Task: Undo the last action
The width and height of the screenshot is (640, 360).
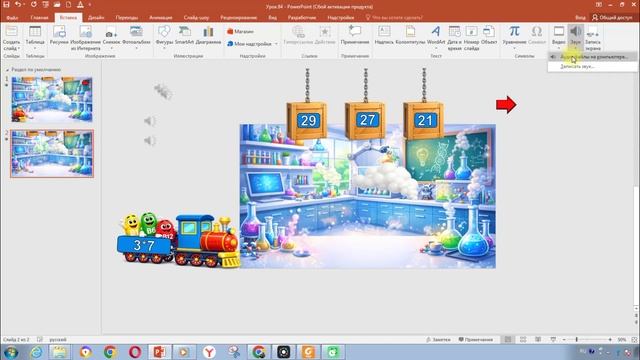Action: pyautogui.click(x=18, y=5)
